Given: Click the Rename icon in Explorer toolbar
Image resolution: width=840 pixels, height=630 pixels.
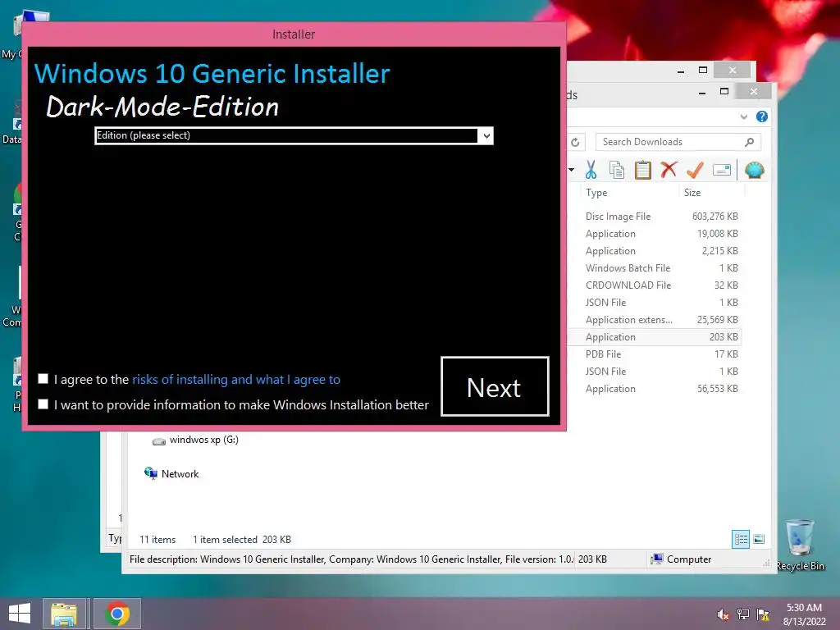Looking at the screenshot, I should 722,171.
